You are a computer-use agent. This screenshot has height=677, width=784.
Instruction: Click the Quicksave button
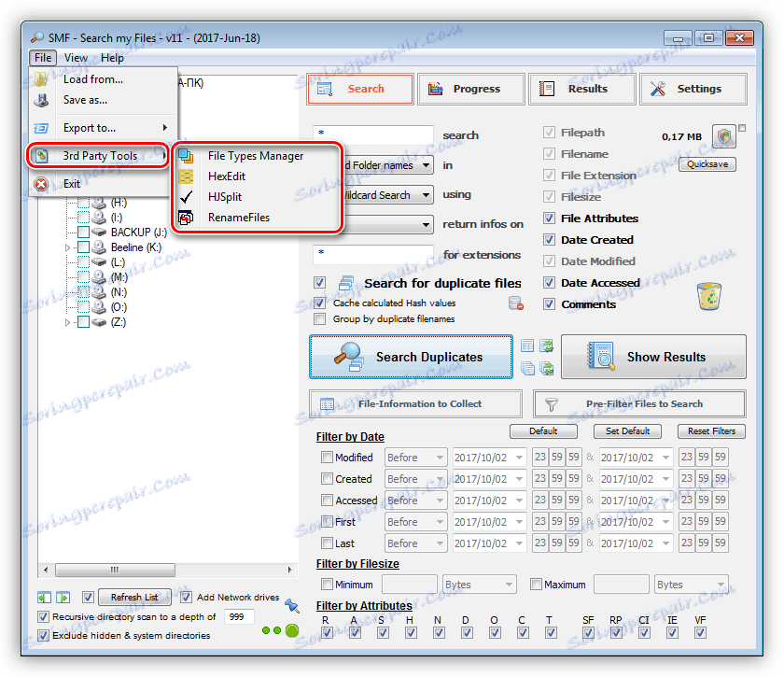coord(707,164)
